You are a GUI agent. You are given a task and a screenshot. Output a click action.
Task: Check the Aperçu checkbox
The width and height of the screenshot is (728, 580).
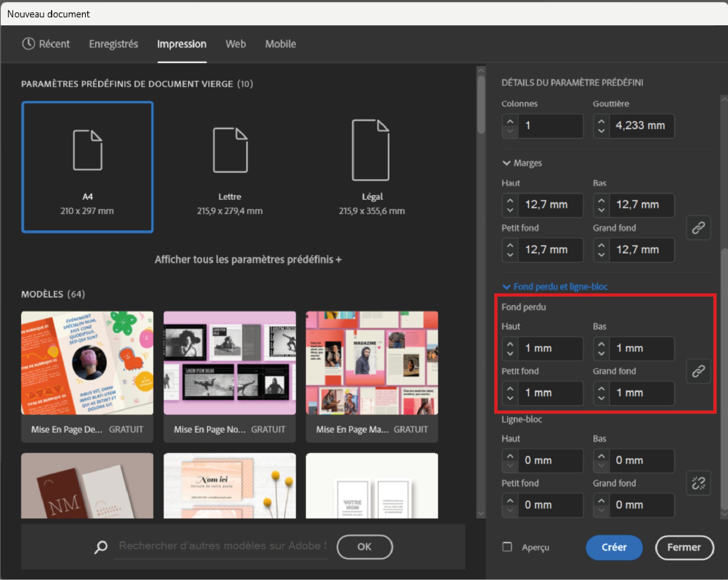point(507,547)
